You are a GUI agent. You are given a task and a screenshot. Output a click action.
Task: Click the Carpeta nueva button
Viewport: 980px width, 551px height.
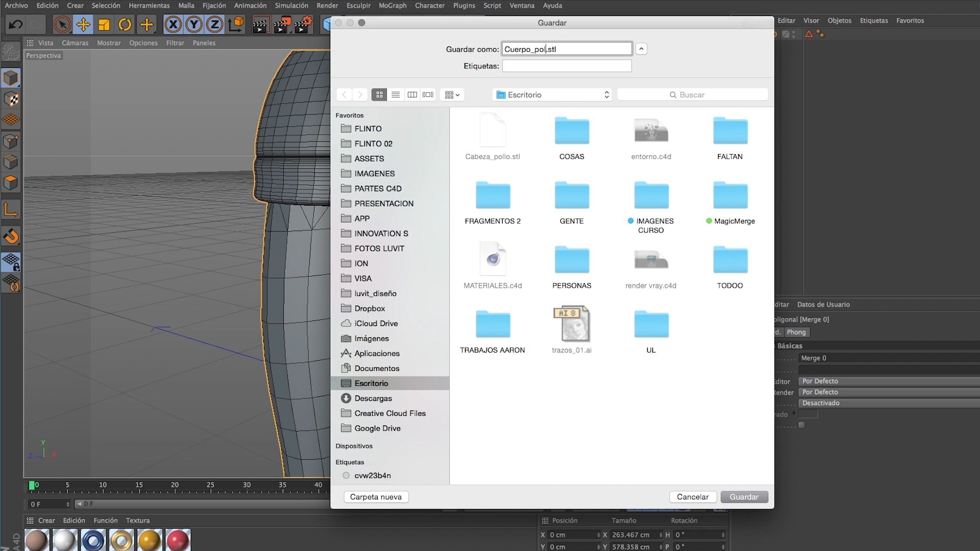(x=376, y=497)
